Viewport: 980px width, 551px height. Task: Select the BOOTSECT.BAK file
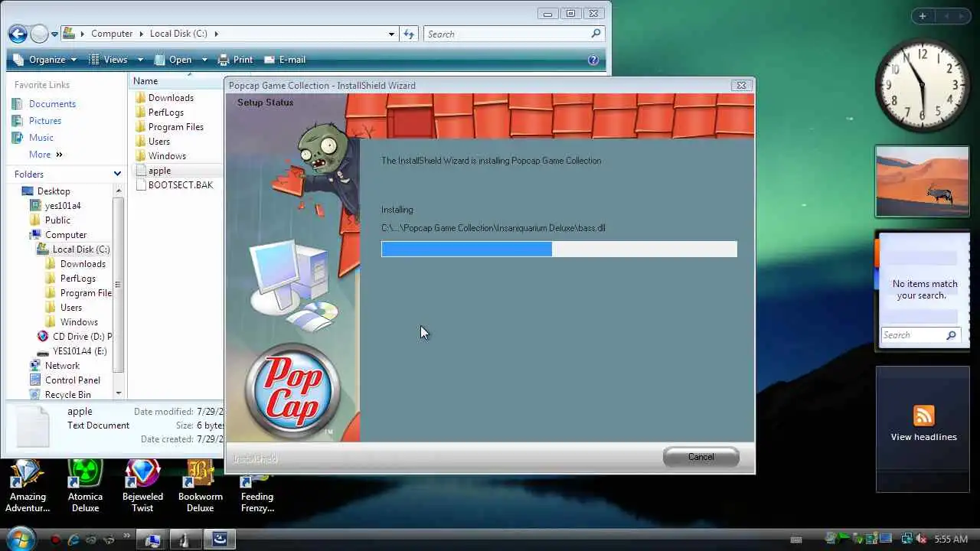[174, 185]
